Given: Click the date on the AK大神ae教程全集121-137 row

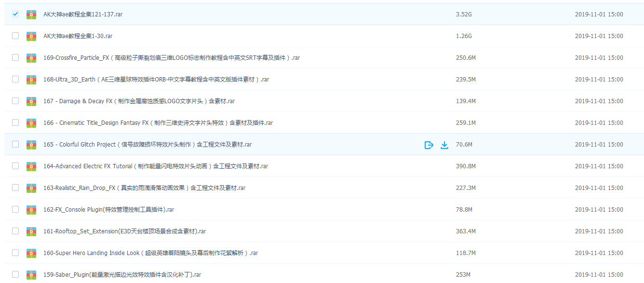Looking at the screenshot, I should tap(599, 14).
